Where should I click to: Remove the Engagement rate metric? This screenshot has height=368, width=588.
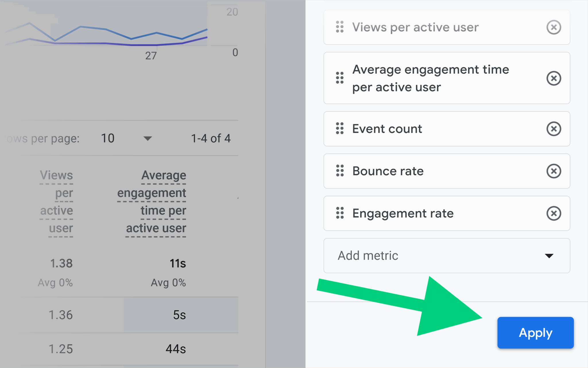tap(554, 213)
